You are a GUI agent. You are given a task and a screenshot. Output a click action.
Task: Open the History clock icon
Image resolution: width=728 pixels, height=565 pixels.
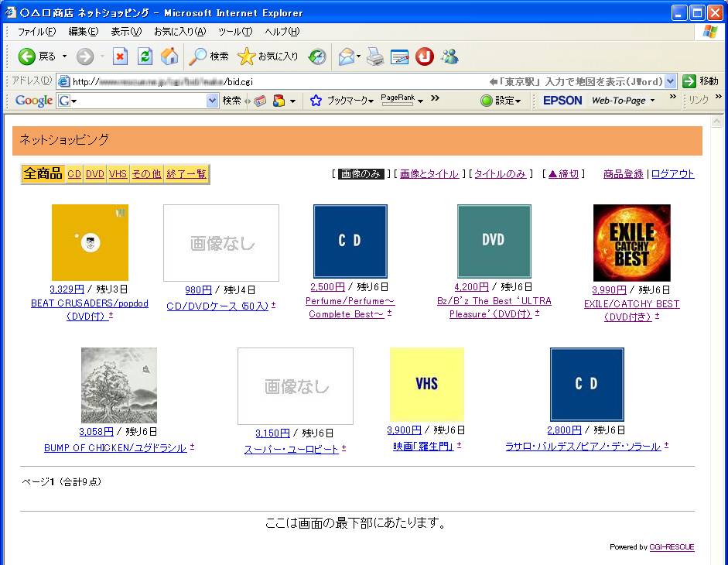(317, 56)
